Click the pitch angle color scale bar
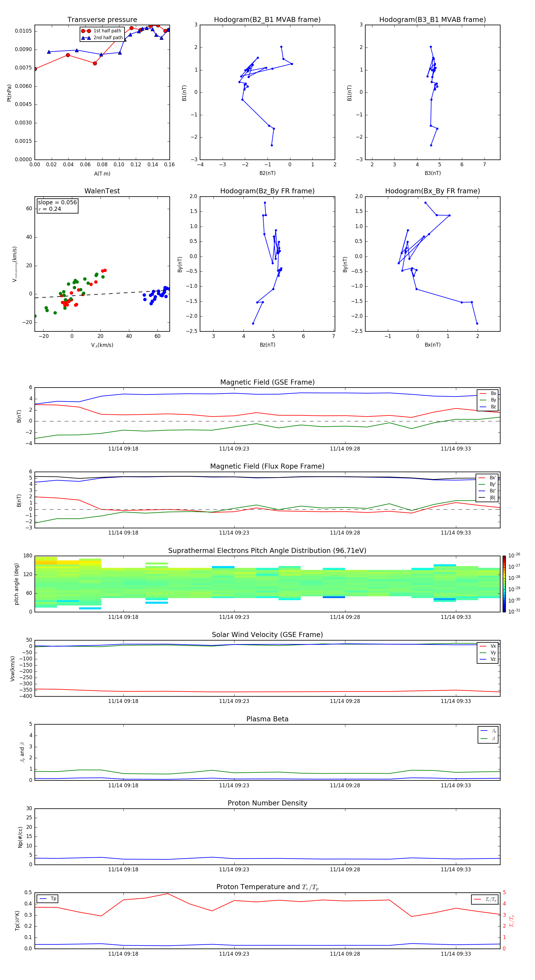 pyautogui.click(x=504, y=584)
